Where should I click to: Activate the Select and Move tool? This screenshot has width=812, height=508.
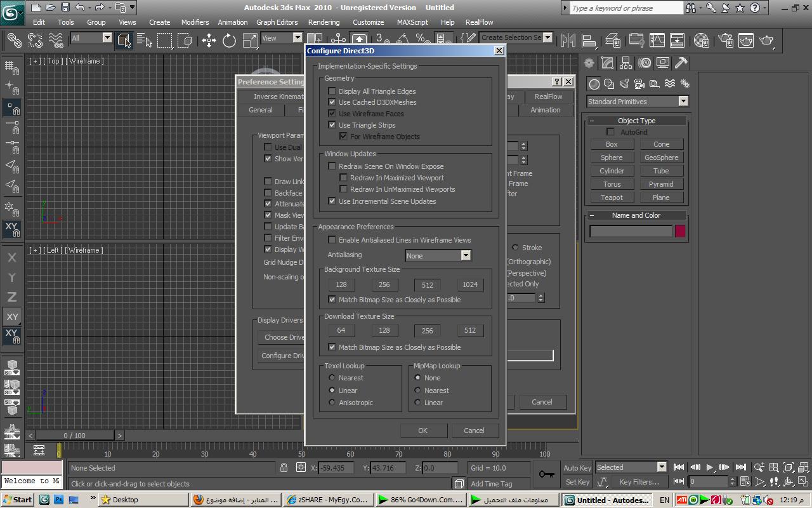(209, 40)
